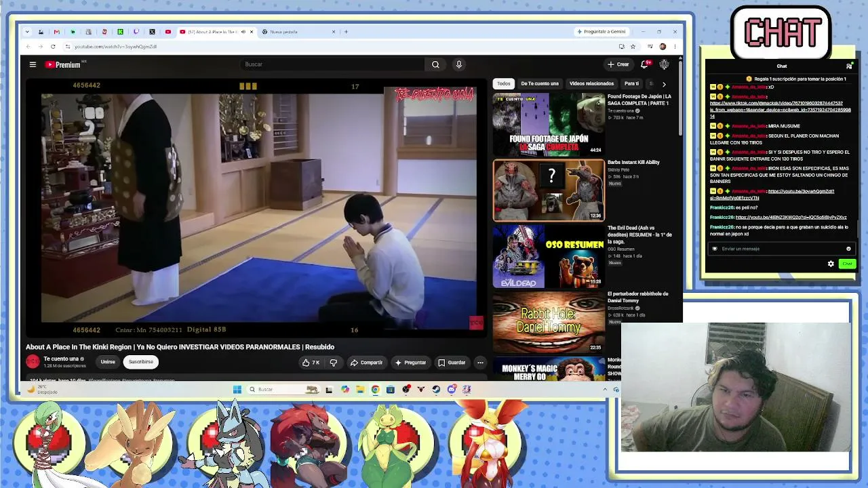
Task: Open Found Footage De Japón video thumbnail
Action: [549, 125]
